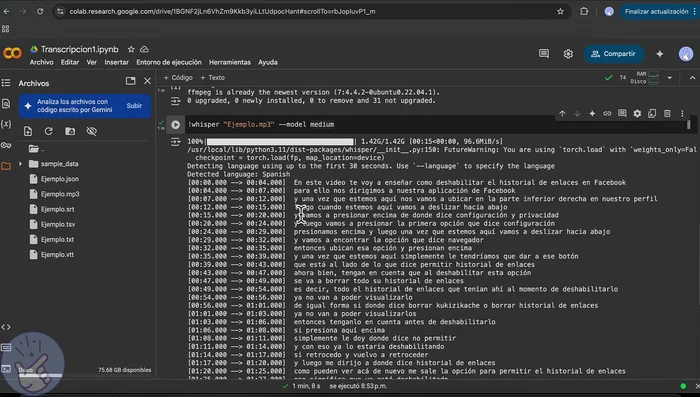Star the Transcripcion1.ipynb notebook
The image size is (700, 397).
pos(131,49)
